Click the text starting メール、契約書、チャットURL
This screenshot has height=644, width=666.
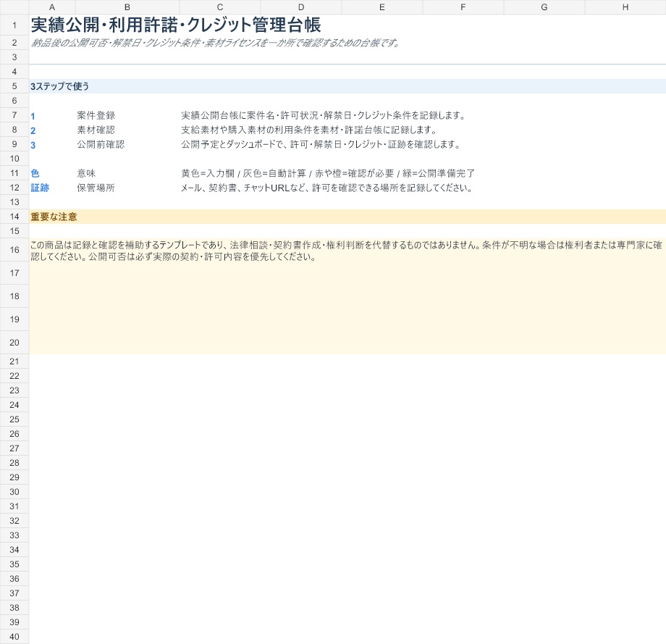pos(327,188)
